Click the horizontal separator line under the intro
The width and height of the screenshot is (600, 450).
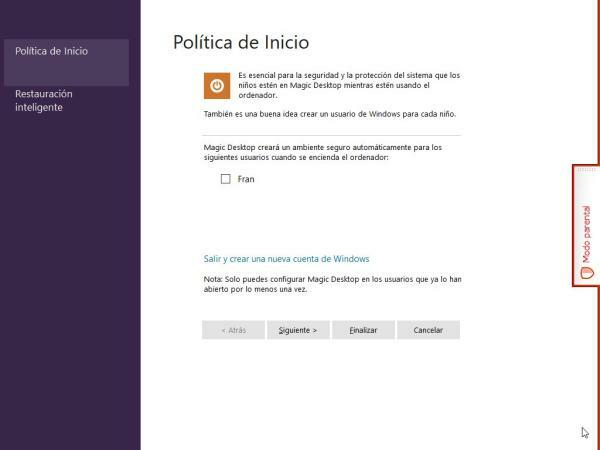coord(331,135)
